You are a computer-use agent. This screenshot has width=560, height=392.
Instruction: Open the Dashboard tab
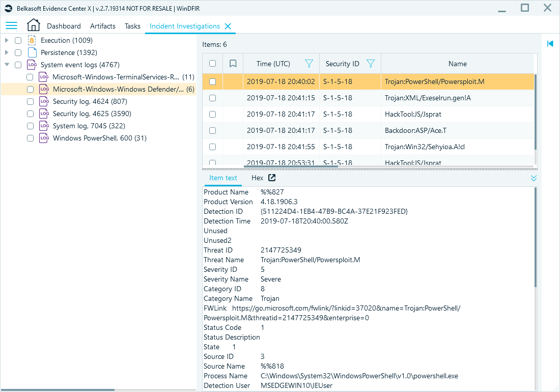click(64, 26)
